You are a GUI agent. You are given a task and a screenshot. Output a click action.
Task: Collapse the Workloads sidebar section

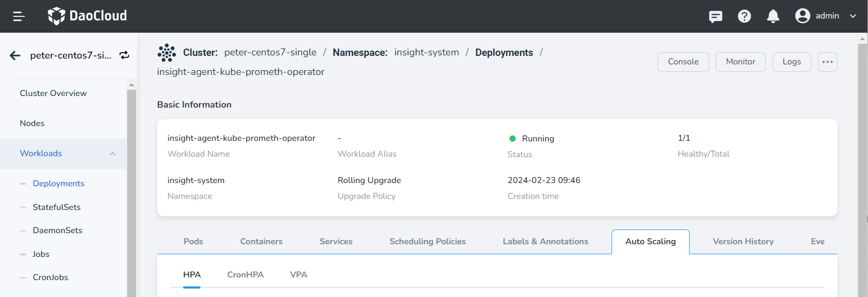pos(112,154)
